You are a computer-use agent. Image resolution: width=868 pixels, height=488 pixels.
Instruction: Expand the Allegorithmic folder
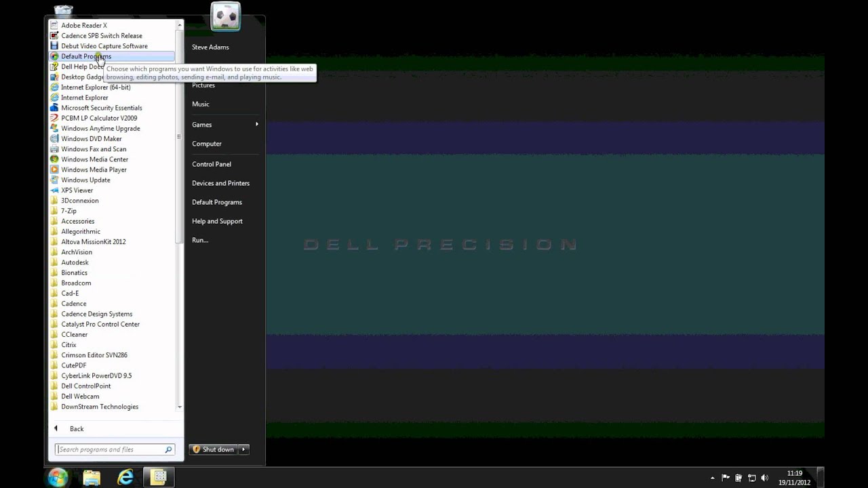click(80, 231)
